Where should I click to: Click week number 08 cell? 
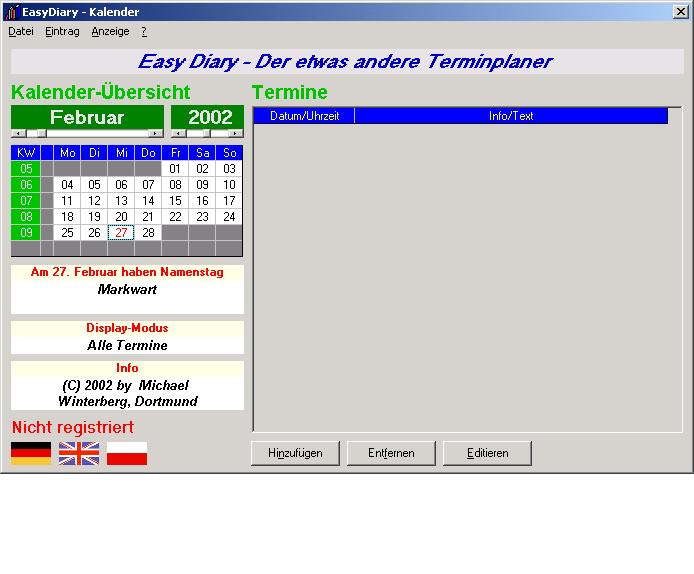click(26, 217)
